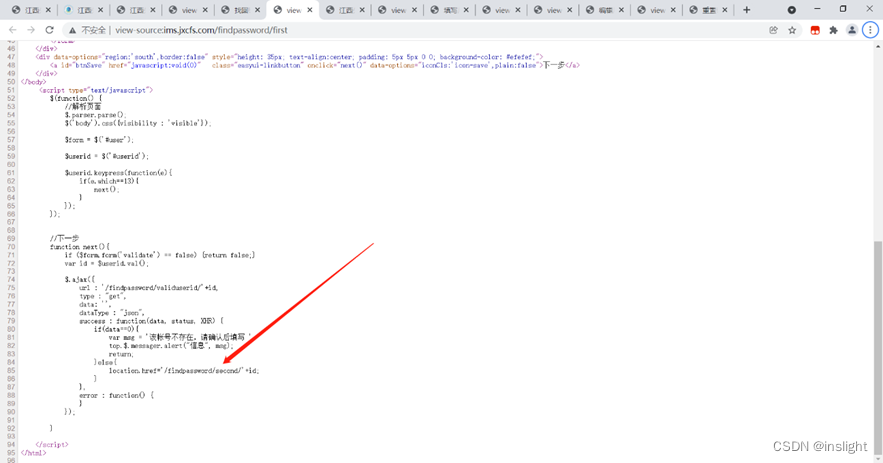883x463 pixels.
Task: Click the top.$.messager.alert line
Action: click(x=170, y=345)
